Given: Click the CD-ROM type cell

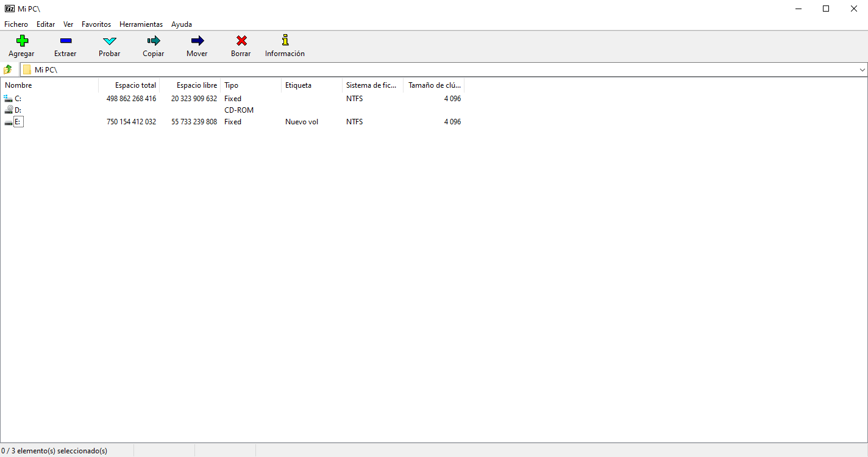Looking at the screenshot, I should pyautogui.click(x=239, y=110).
